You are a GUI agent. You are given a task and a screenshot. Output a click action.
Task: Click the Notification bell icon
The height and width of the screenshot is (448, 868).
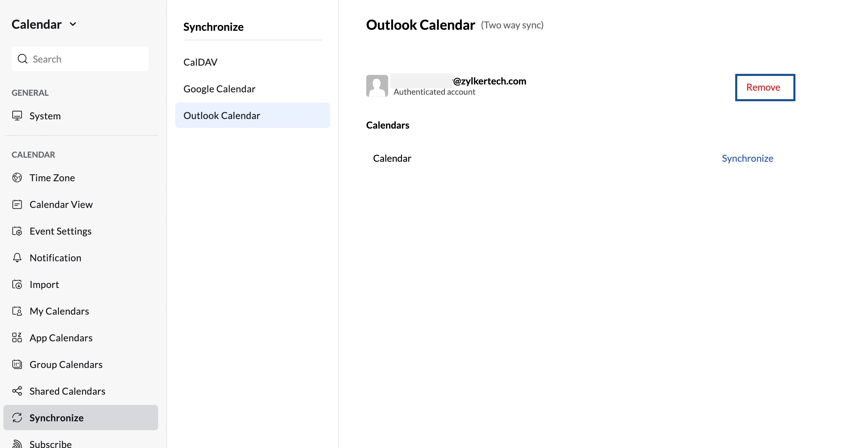point(17,258)
